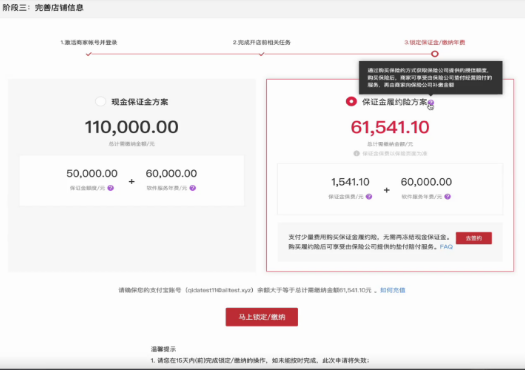This screenshot has width=525, height=370.
Task: Click the step 2 checkmark on progress line
Action: click(261, 54)
